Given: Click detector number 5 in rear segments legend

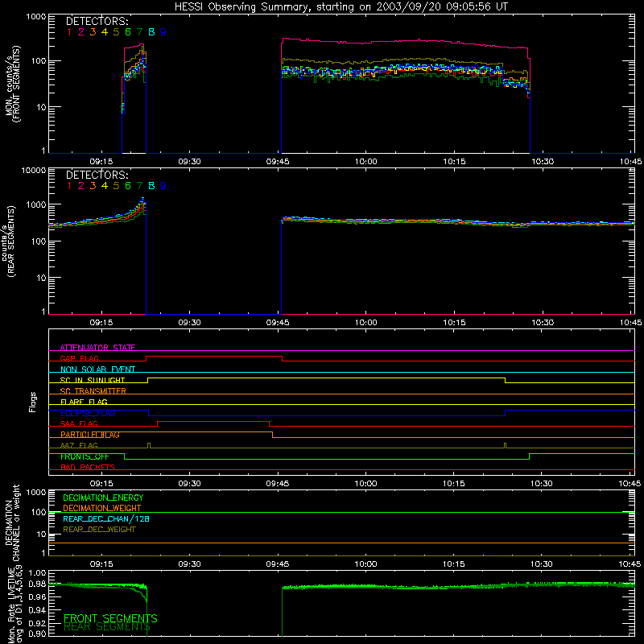Looking at the screenshot, I should [x=116, y=186].
